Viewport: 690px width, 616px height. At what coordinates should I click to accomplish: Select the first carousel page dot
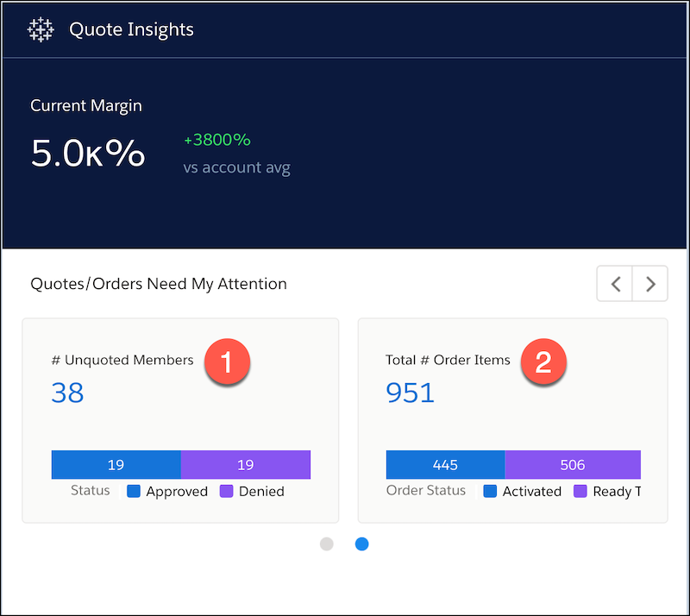(x=327, y=544)
